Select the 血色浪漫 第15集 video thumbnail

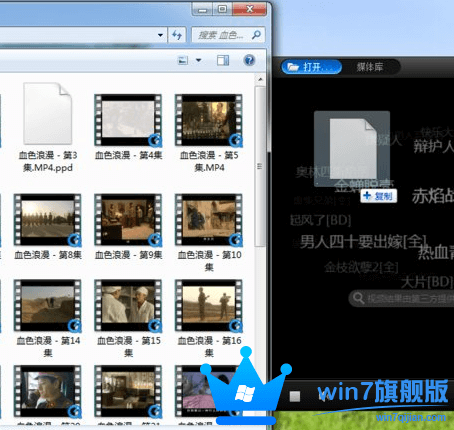[128, 306]
